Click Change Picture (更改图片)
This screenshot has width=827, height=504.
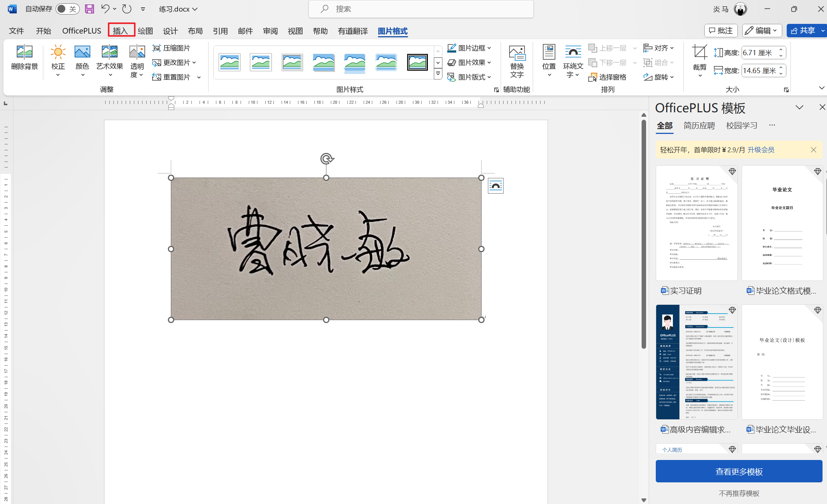(174, 63)
